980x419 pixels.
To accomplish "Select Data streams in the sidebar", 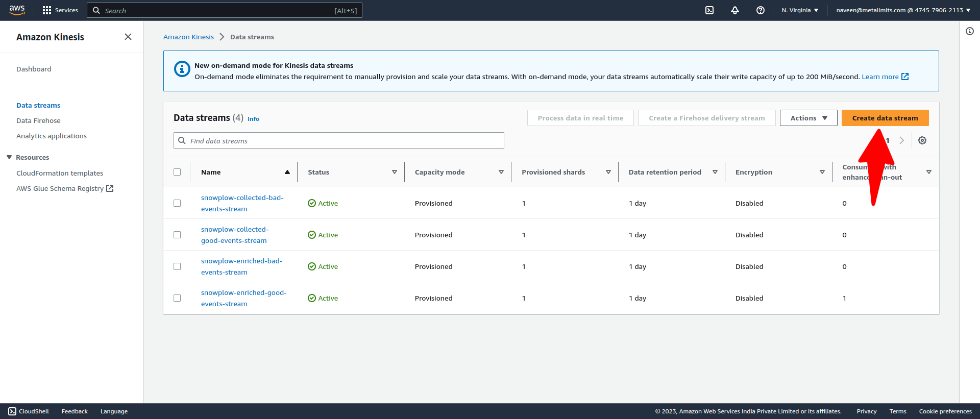I will click(38, 105).
